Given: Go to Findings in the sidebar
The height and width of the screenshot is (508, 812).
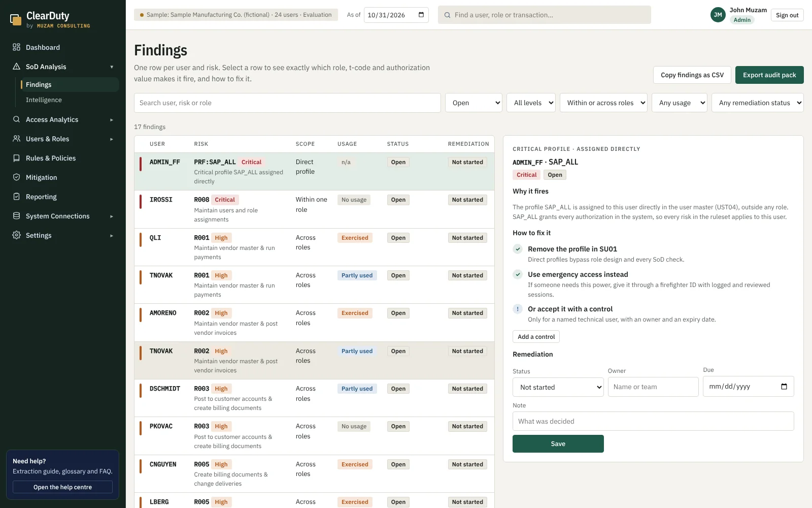Looking at the screenshot, I should point(69,84).
